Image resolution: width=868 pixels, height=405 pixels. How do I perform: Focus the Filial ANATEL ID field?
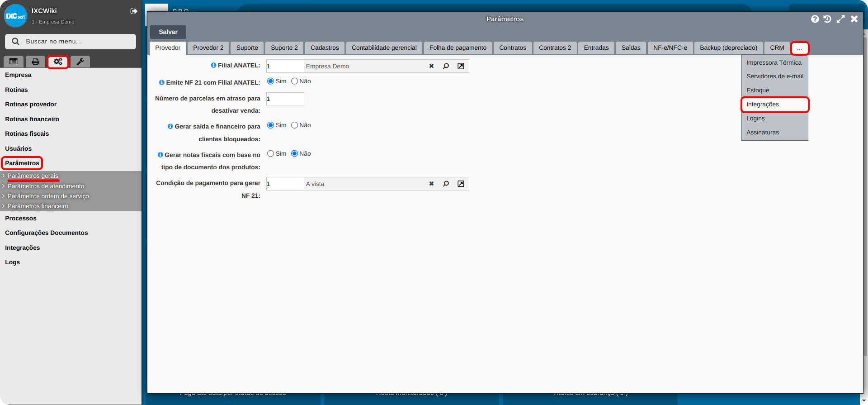(x=285, y=66)
